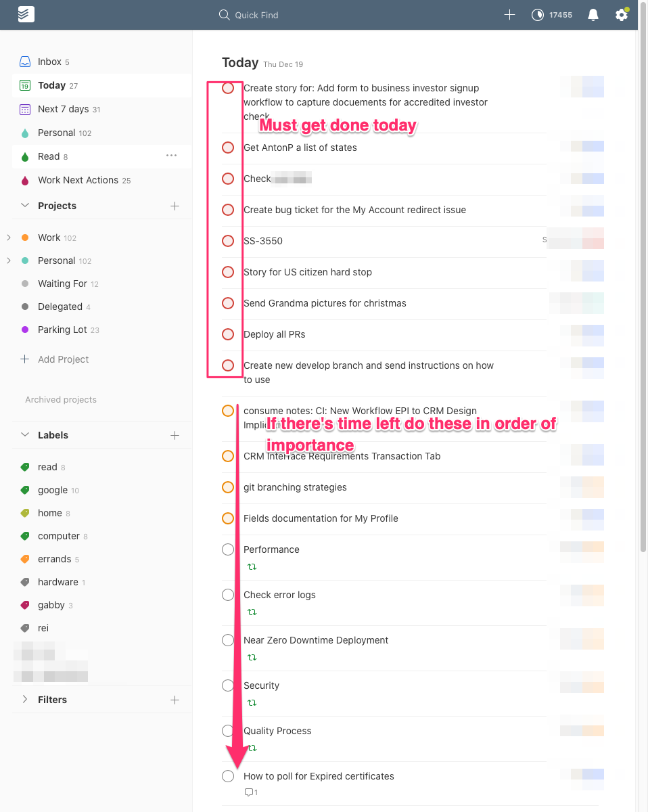Open Archived projects link
The height and width of the screenshot is (812, 648).
(x=61, y=399)
